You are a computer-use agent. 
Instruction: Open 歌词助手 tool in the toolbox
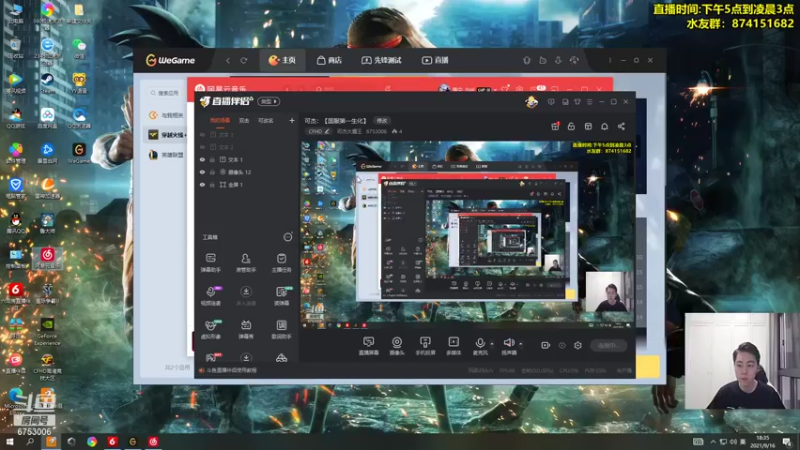(x=281, y=329)
